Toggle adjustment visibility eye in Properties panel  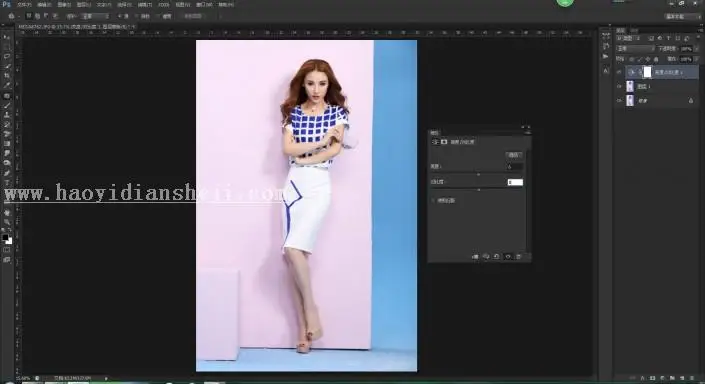[x=508, y=256]
